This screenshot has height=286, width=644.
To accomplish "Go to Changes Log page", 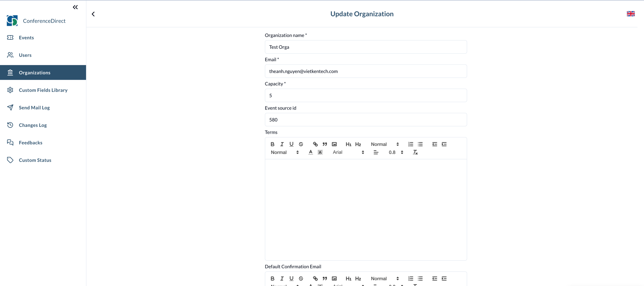I will pyautogui.click(x=33, y=125).
